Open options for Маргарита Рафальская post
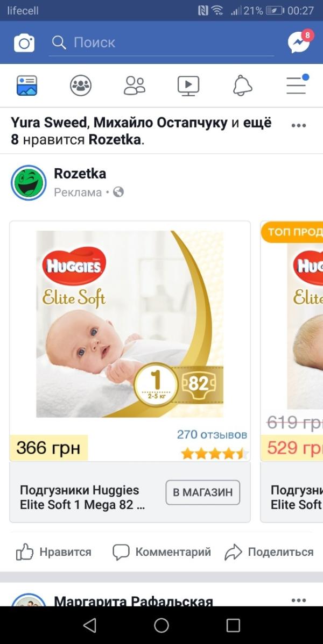The width and height of the screenshot is (323, 644). pos(299,600)
